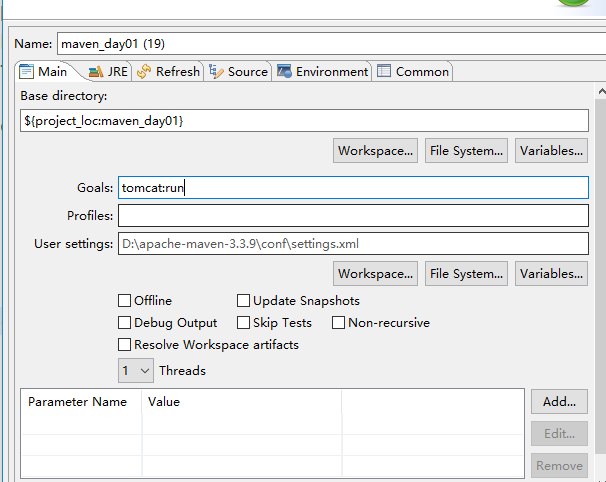The image size is (606, 482).
Task: Toggle the Debug Output checkbox
Action: (x=125, y=323)
